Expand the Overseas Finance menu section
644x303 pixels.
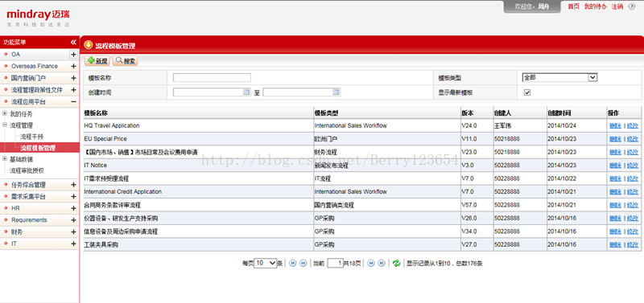point(73,66)
